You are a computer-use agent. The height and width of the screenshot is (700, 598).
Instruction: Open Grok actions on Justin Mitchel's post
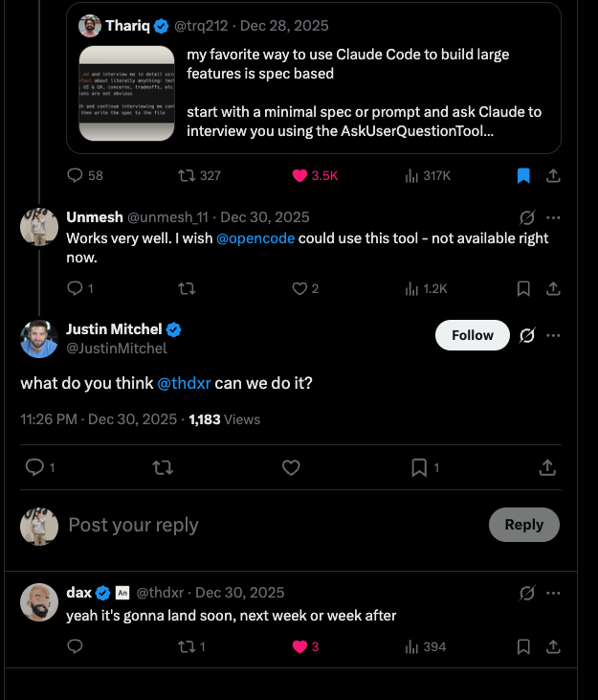click(x=526, y=335)
